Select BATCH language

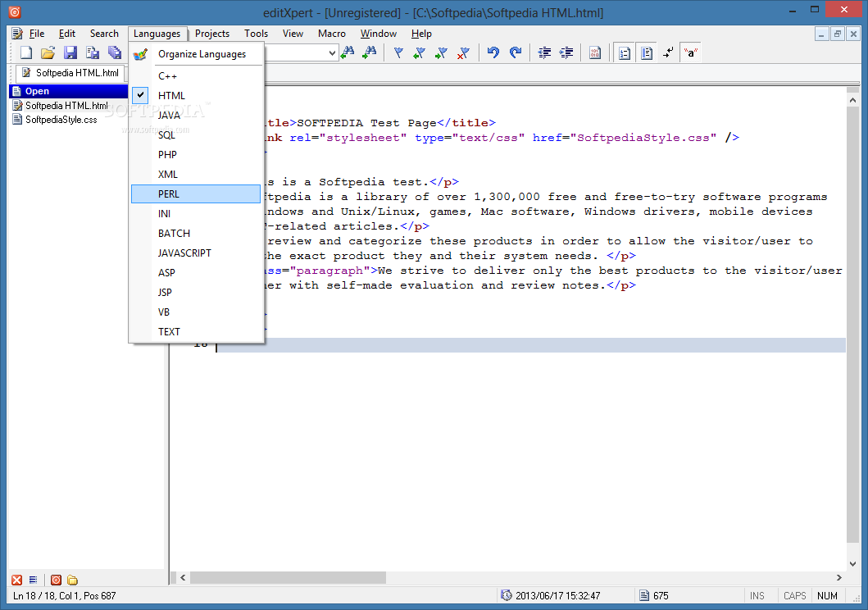tap(196, 233)
